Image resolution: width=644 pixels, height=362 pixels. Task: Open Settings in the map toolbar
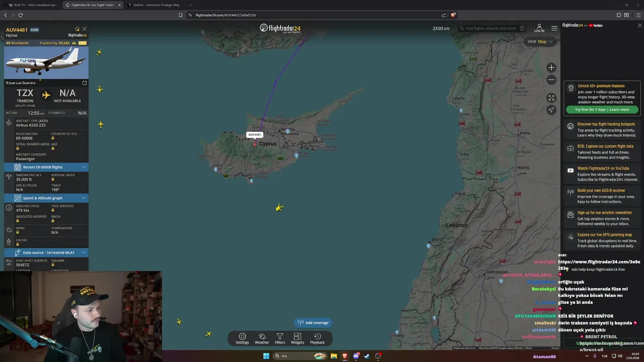click(x=243, y=338)
